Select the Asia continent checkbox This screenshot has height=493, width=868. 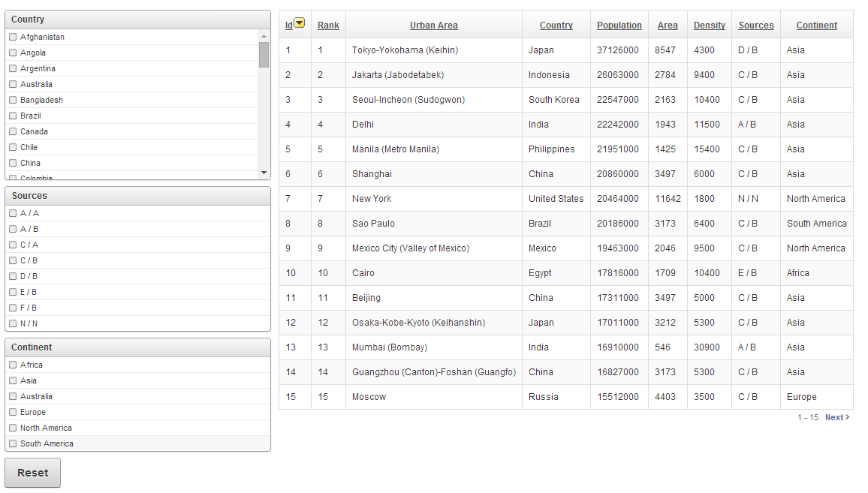(13, 380)
